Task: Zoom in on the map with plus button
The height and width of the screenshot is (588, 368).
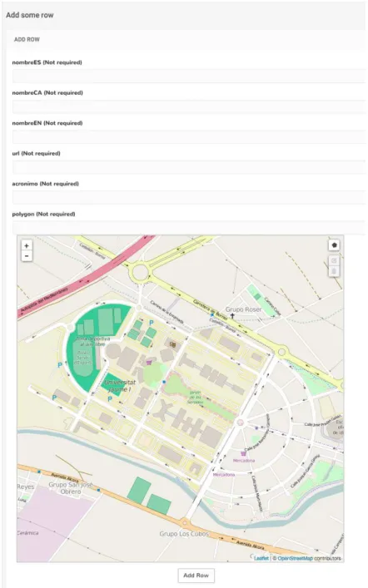Action: [27, 245]
